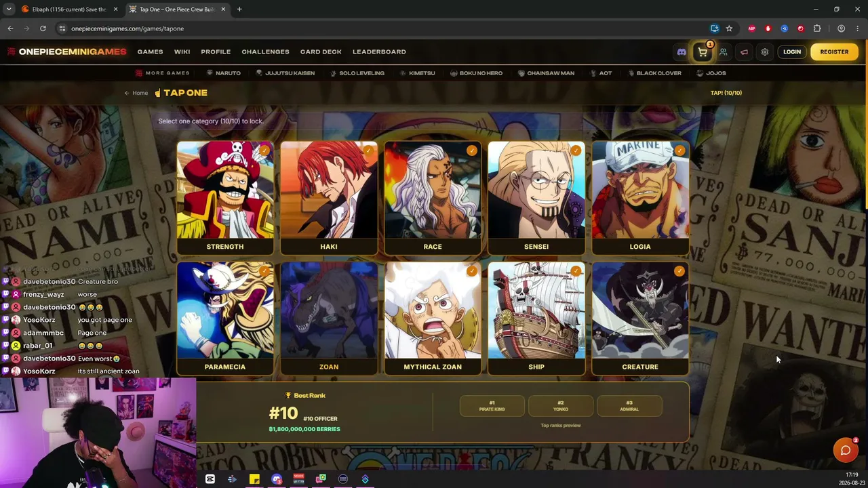Click the ONEPIECEMINIGAMES logo

(66, 52)
